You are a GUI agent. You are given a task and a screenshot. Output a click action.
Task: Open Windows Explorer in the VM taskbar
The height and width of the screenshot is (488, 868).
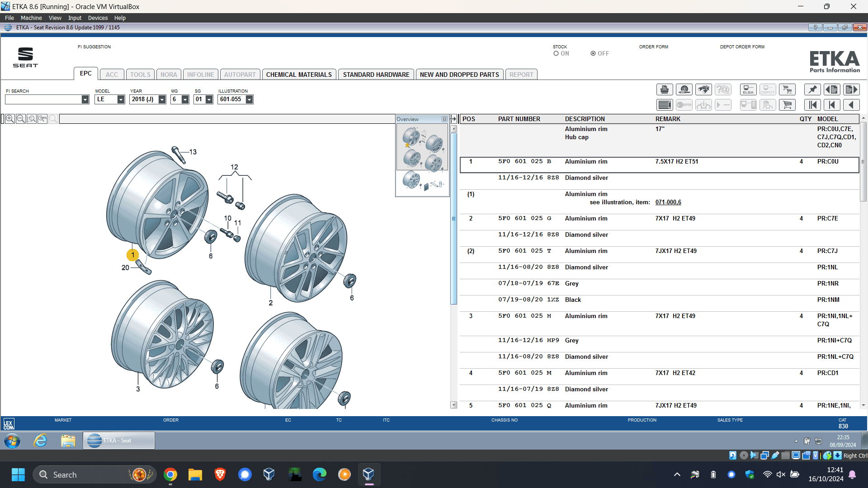point(68,441)
